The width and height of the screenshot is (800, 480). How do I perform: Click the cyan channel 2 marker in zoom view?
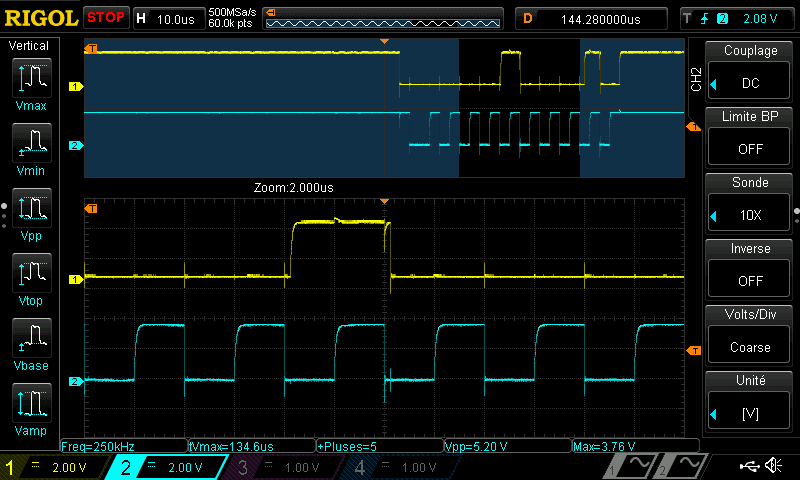[x=76, y=381]
